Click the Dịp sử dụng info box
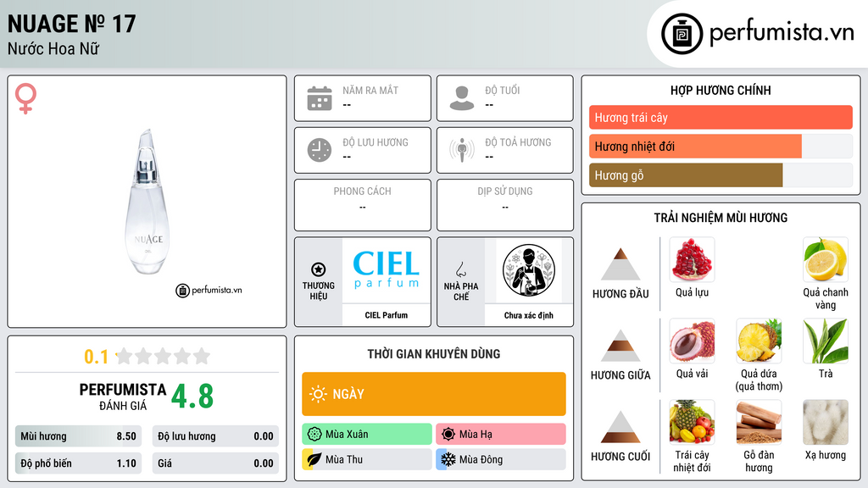The height and width of the screenshot is (488, 868). pyautogui.click(x=505, y=205)
